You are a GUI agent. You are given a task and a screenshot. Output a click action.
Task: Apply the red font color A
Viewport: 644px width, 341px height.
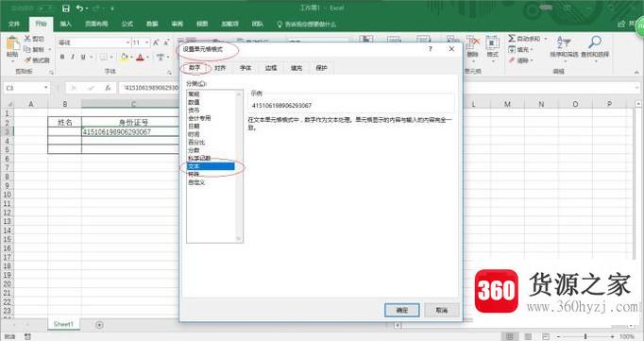[140, 57]
